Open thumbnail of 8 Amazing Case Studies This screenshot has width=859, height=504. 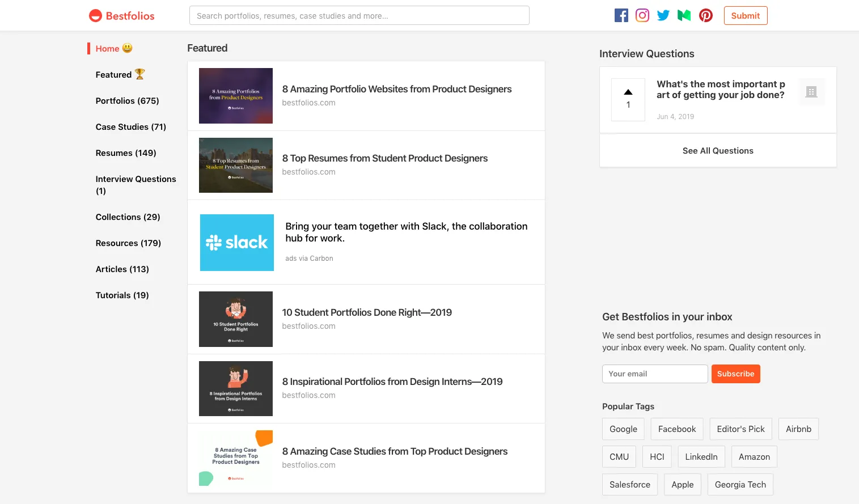(x=236, y=458)
